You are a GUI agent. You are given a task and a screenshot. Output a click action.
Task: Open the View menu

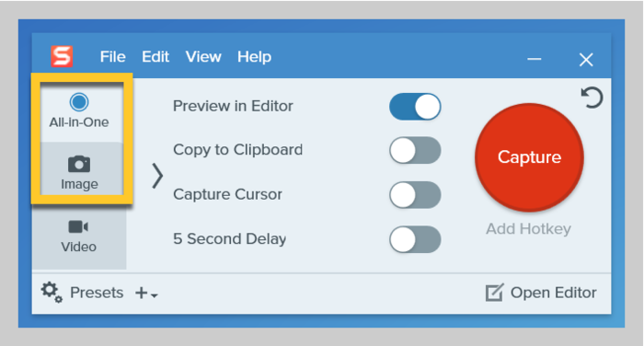pos(203,57)
